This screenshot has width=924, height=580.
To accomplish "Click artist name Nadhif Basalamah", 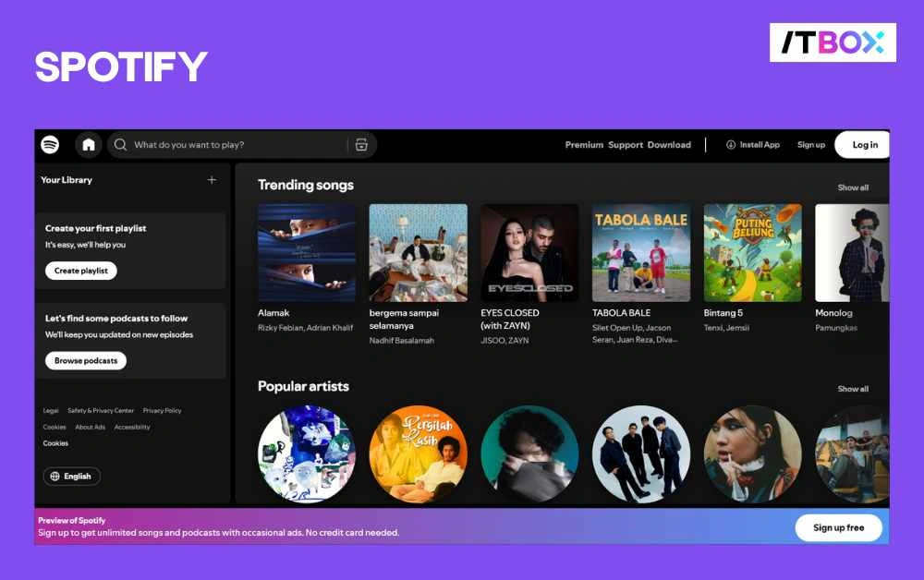I will pos(401,341).
